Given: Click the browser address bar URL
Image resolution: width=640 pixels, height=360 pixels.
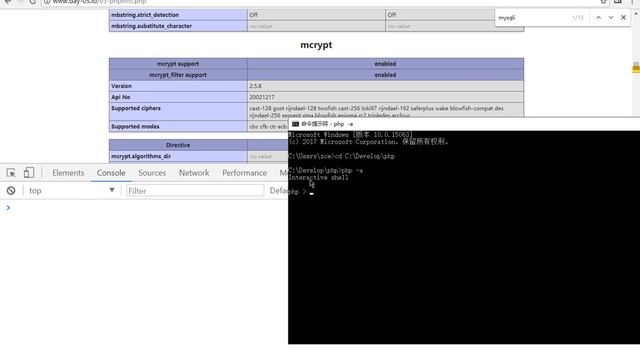Looking at the screenshot, I should click(99, 2).
